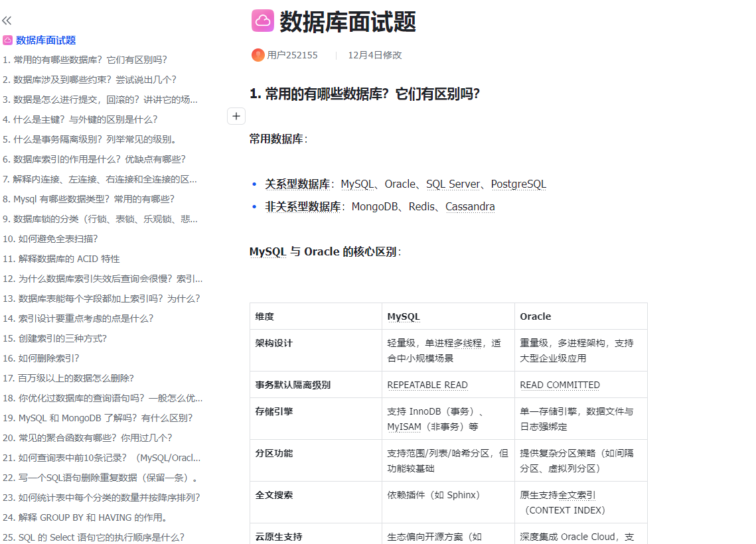Image resolution: width=756 pixels, height=544 pixels.
Task: Click the word MongoDB in the bullet list
Action: tap(374, 207)
